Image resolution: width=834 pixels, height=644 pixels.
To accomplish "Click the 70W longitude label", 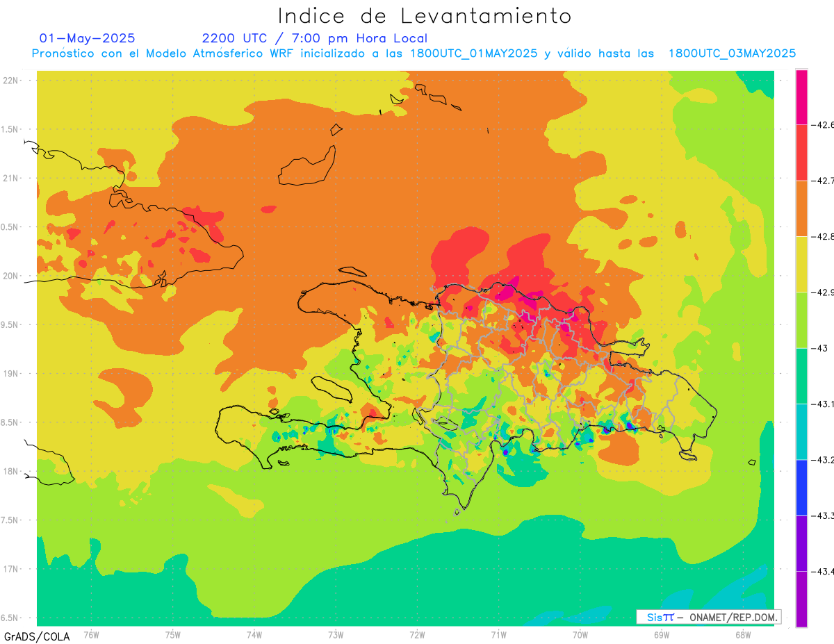I will pyautogui.click(x=580, y=634).
